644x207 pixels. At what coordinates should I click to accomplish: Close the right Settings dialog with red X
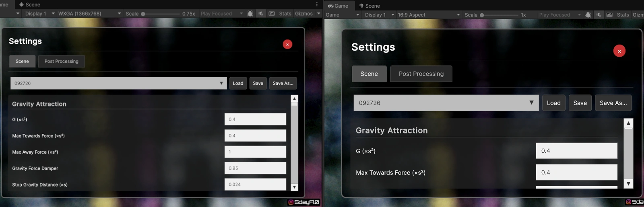click(x=619, y=51)
